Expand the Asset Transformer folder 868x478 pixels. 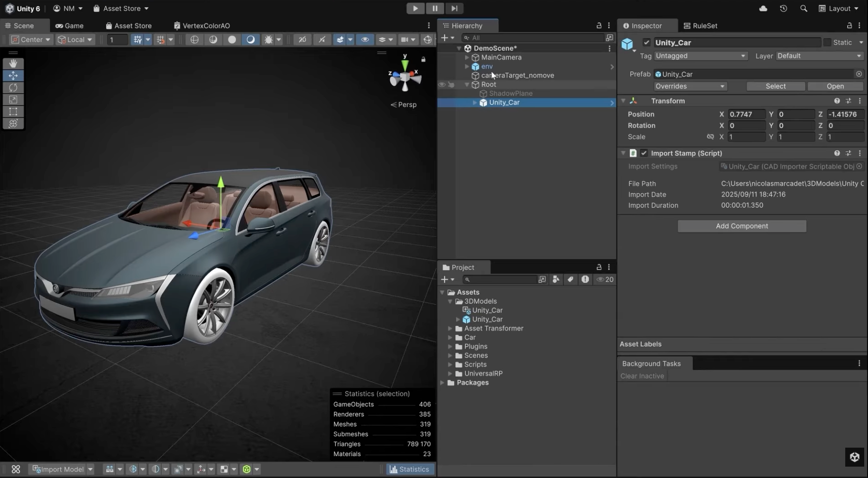point(450,329)
